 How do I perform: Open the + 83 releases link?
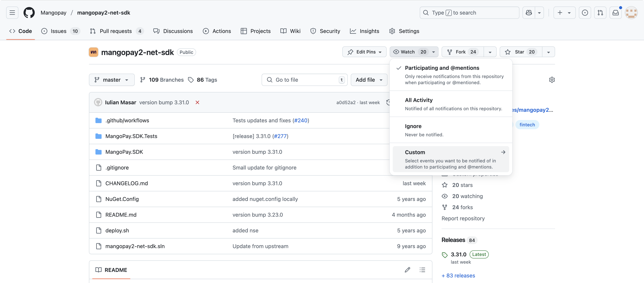click(x=458, y=276)
